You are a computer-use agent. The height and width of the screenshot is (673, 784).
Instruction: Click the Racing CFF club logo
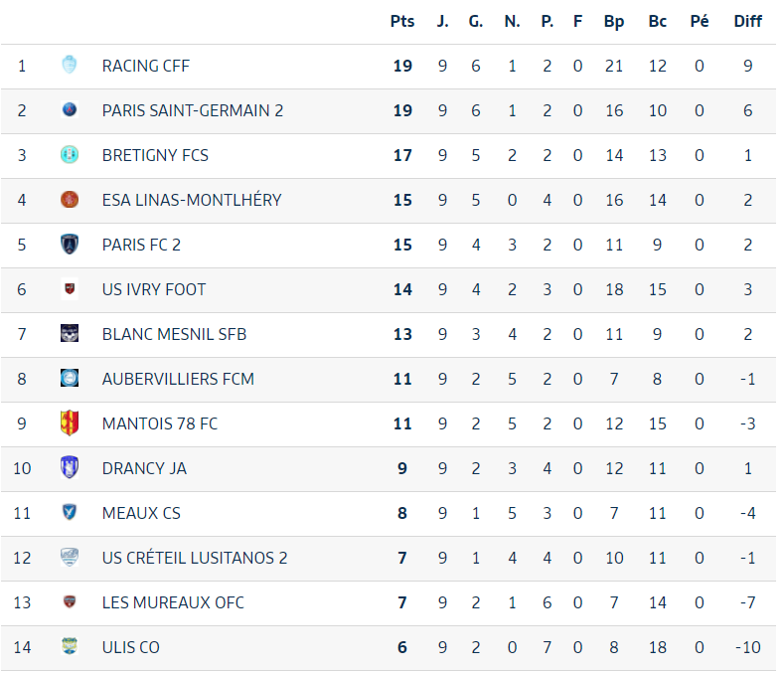70,65
